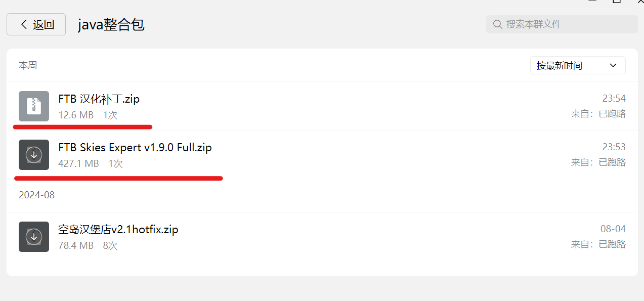This screenshot has width=644, height=301.
Task: Click the search magnifier icon
Action: [x=498, y=24]
